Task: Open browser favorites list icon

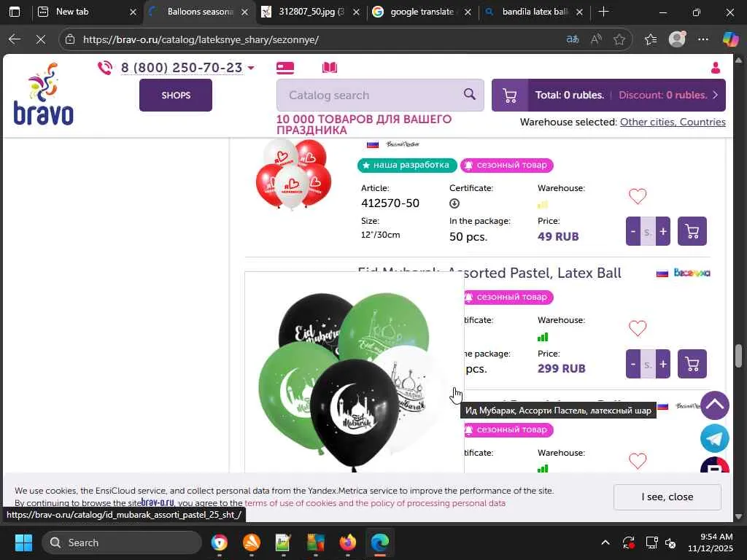Action: (651, 39)
